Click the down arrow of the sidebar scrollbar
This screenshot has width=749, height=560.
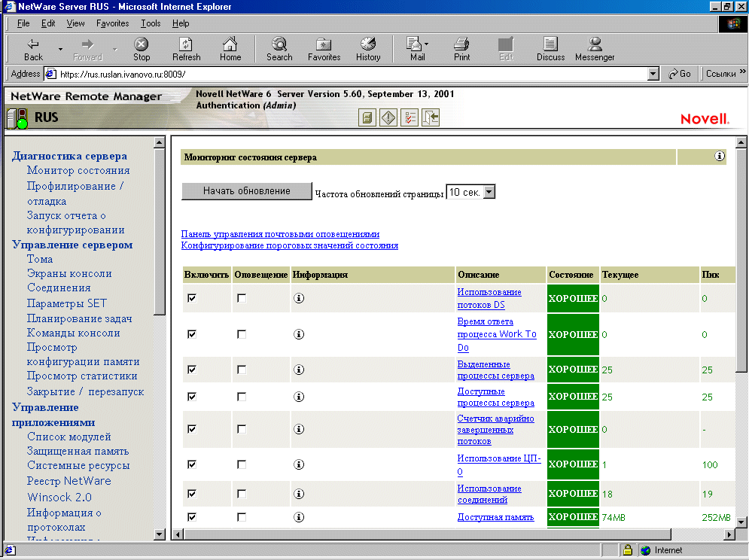pyautogui.click(x=159, y=534)
